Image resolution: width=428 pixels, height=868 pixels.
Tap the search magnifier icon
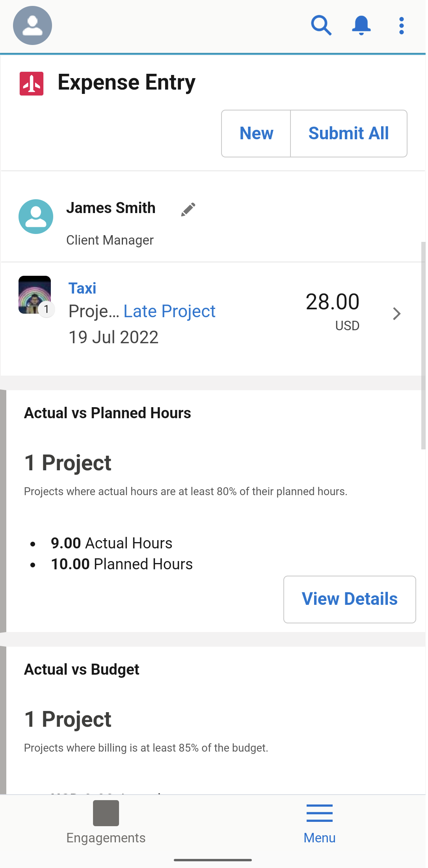click(321, 26)
